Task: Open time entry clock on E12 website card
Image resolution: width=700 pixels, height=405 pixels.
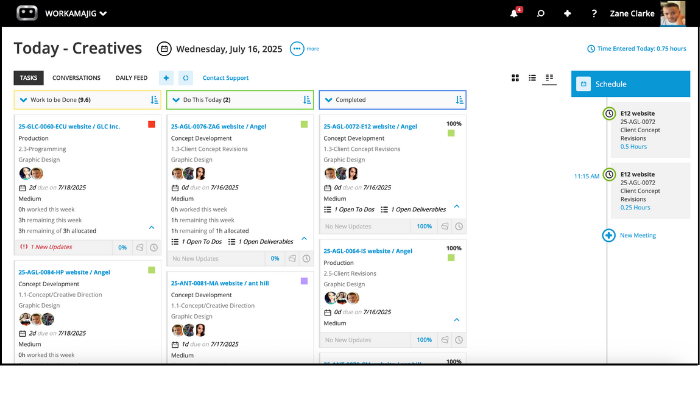Action: (x=459, y=226)
